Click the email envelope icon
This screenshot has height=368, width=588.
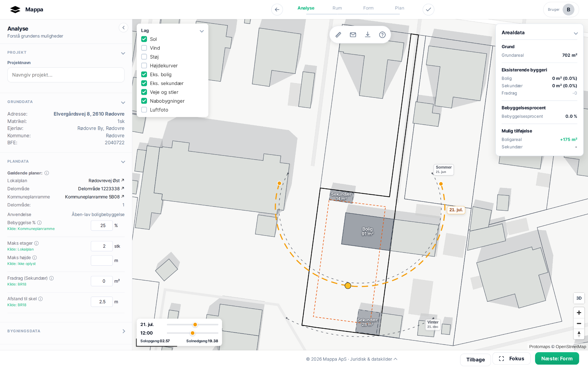(x=353, y=35)
